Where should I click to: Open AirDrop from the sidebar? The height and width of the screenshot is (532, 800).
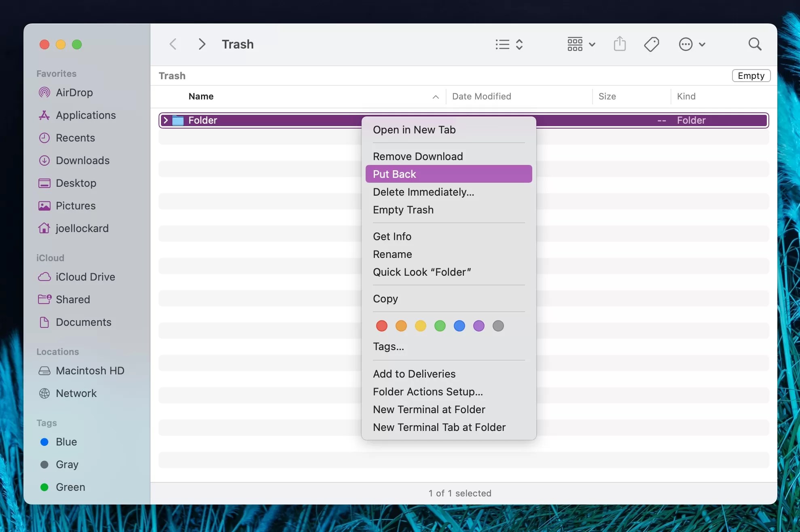[x=74, y=92]
